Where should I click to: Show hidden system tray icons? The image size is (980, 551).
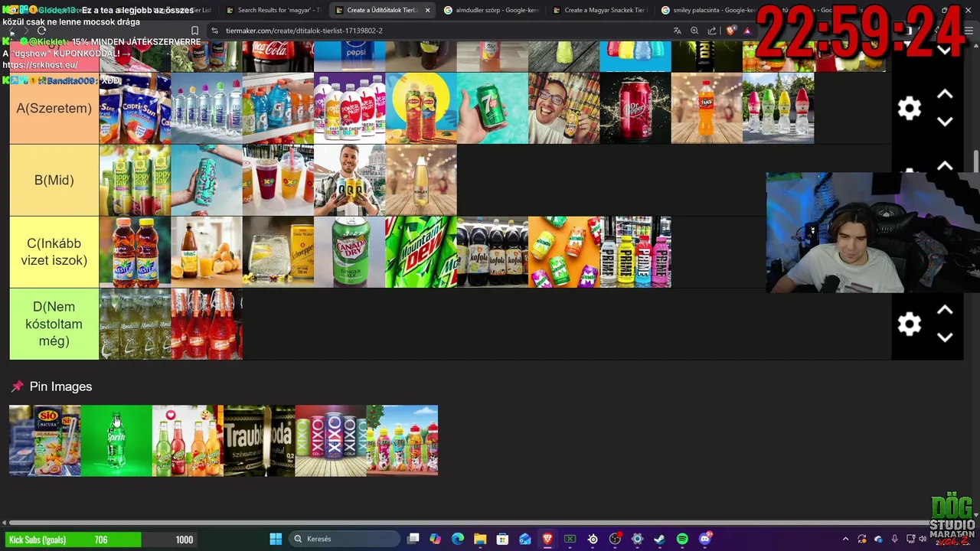845,539
